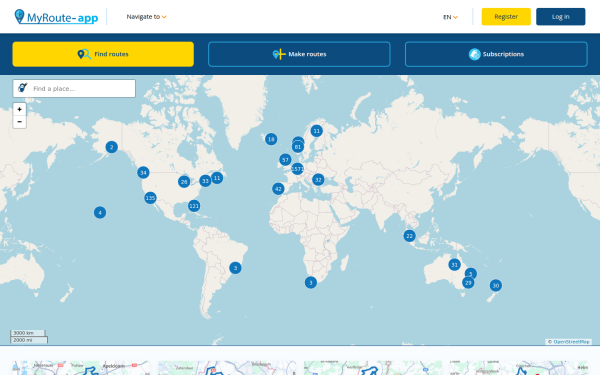Click cluster marker 3 over Brazil
This screenshot has height=375, width=600.
[235, 268]
